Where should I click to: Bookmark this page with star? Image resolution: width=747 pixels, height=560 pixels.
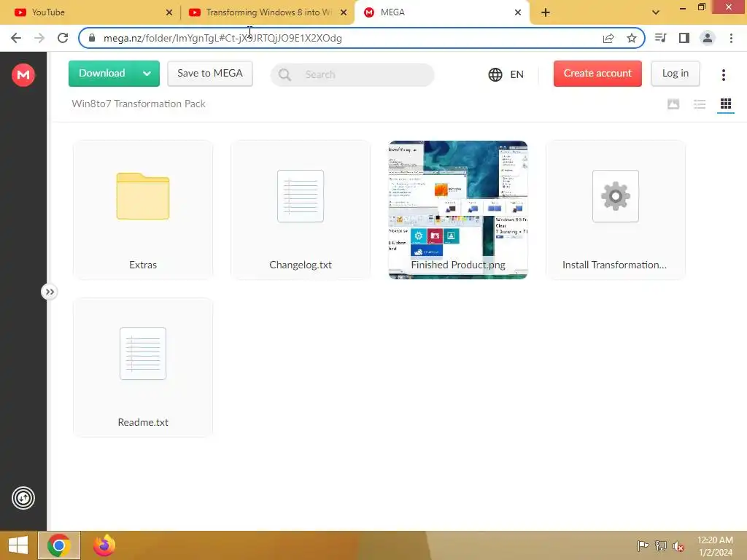tap(632, 38)
